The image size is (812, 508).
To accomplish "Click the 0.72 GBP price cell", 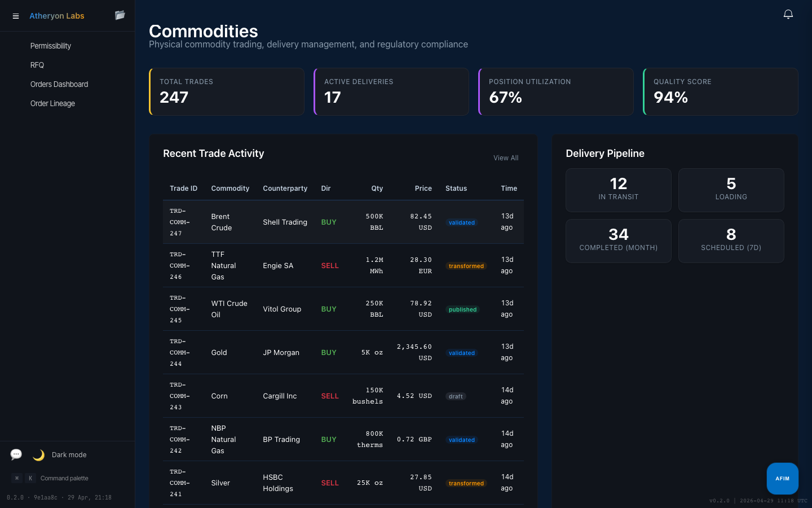I will coord(414,440).
